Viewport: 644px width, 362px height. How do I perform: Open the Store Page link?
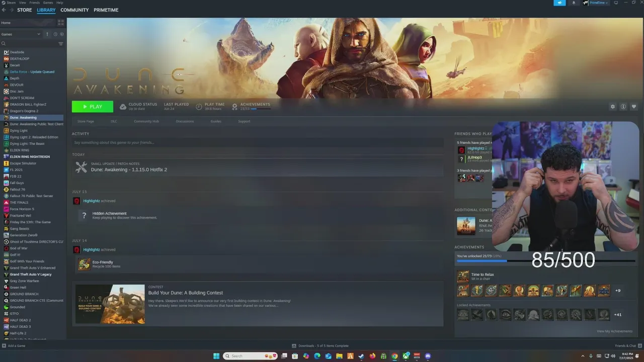point(86,121)
